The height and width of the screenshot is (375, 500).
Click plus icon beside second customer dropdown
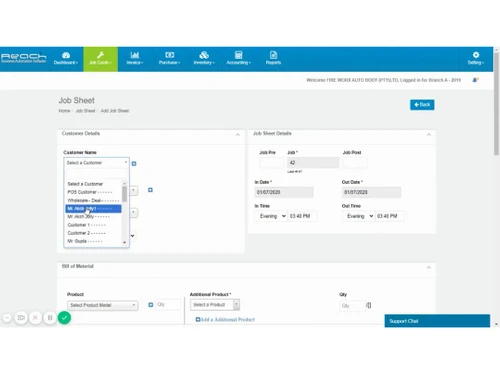point(150,190)
